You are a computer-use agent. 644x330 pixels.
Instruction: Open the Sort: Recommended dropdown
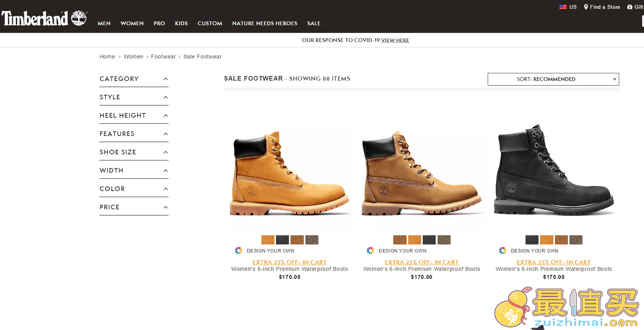point(553,79)
